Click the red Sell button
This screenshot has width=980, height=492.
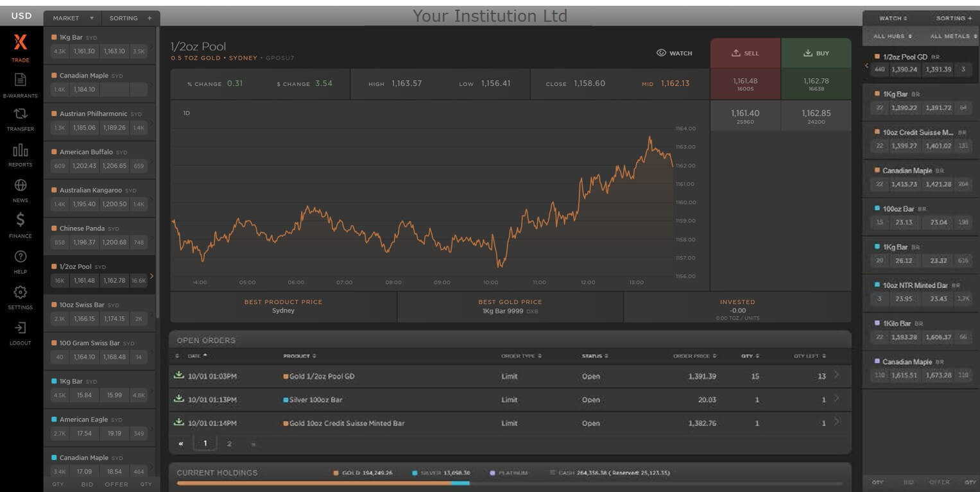click(745, 53)
